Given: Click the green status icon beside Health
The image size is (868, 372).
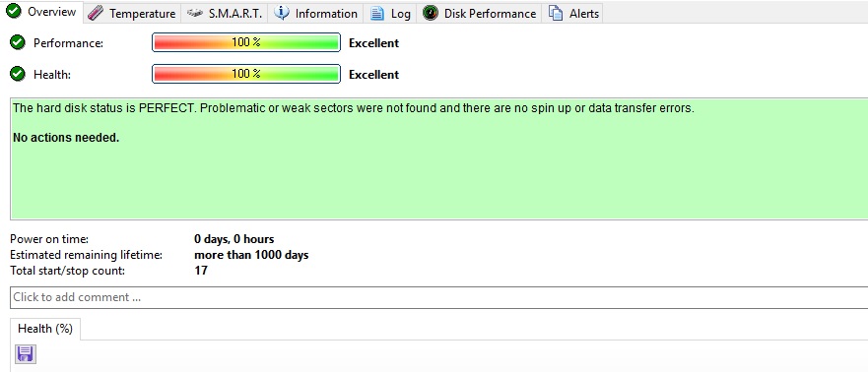Looking at the screenshot, I should click(x=19, y=74).
